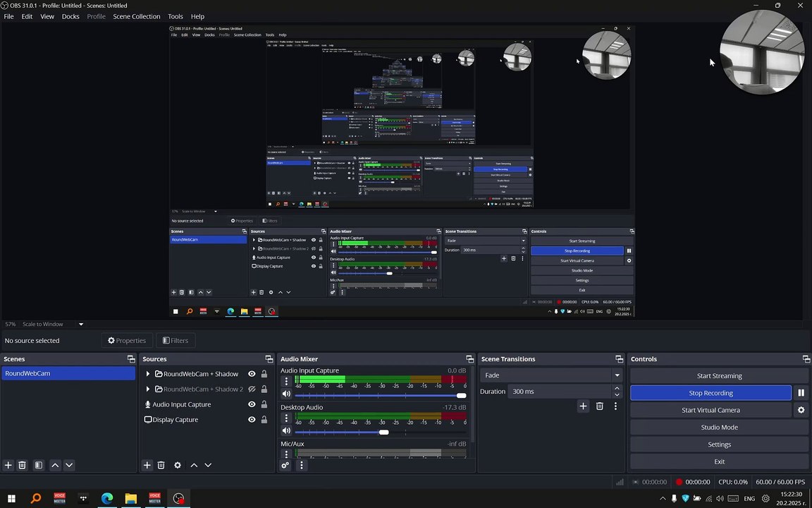Image resolution: width=812 pixels, height=508 pixels.
Task: Adjust Desktop Audio volume slider
Action: tap(381, 433)
